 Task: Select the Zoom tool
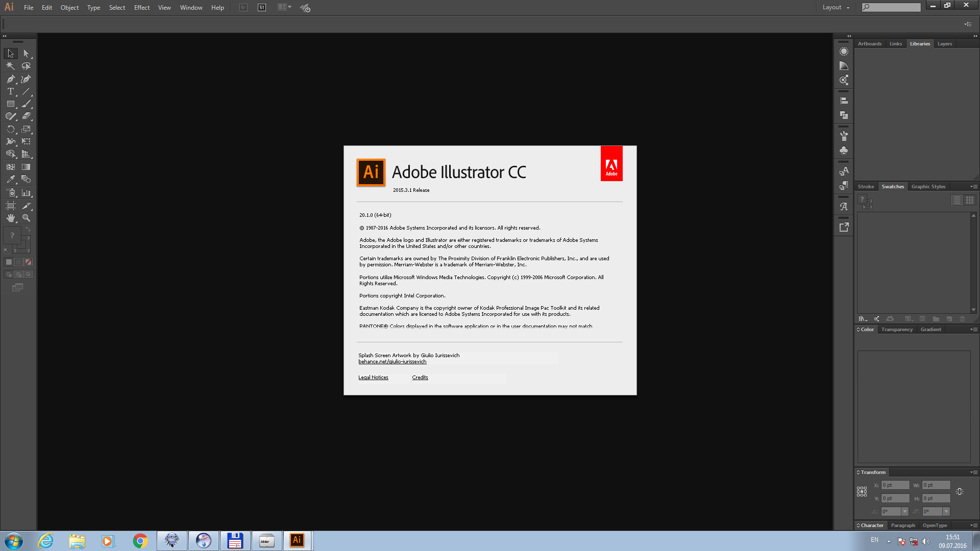pos(26,218)
